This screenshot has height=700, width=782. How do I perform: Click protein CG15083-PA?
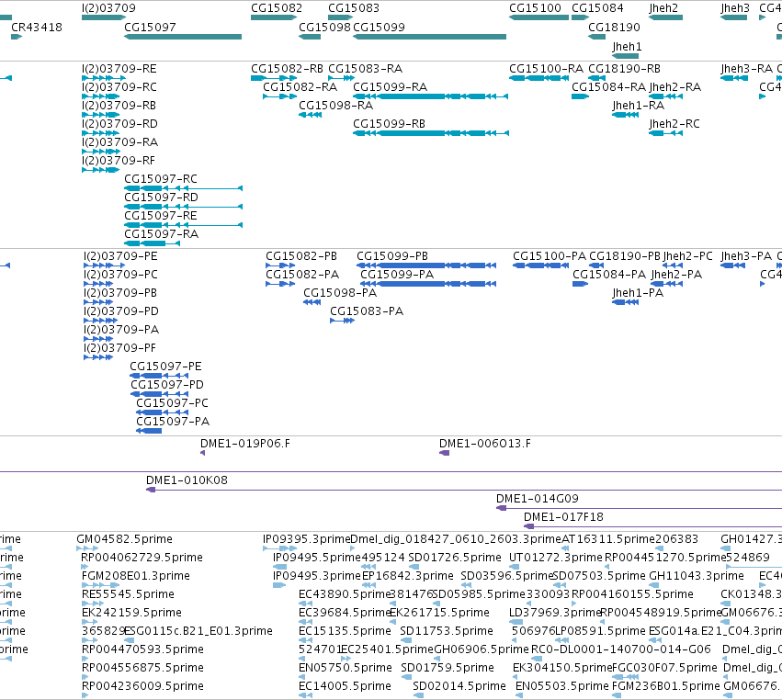[342, 321]
